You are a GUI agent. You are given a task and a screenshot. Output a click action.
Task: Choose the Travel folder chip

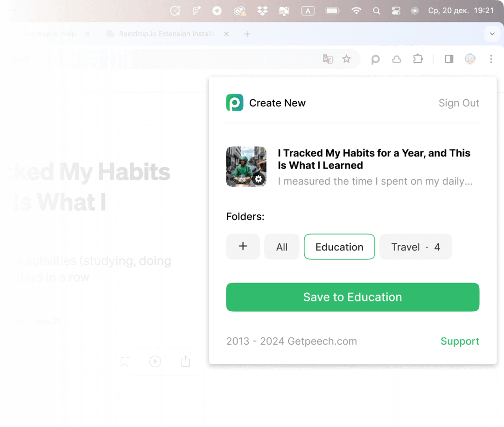coord(415,247)
